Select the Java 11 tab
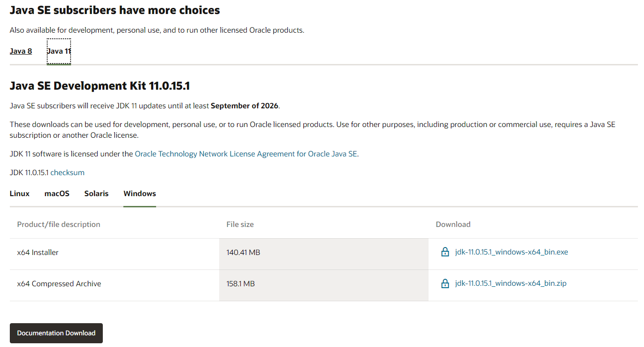Image resolution: width=644 pixels, height=347 pixels. [59, 51]
